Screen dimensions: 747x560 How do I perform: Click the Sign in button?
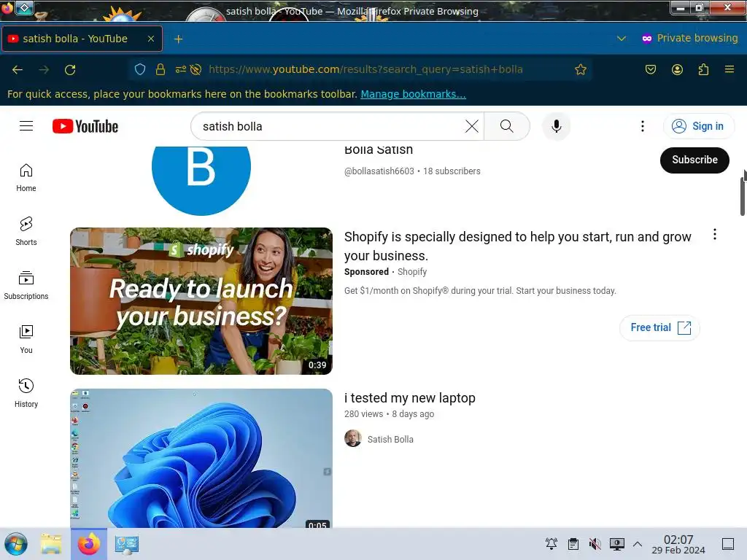698,126
